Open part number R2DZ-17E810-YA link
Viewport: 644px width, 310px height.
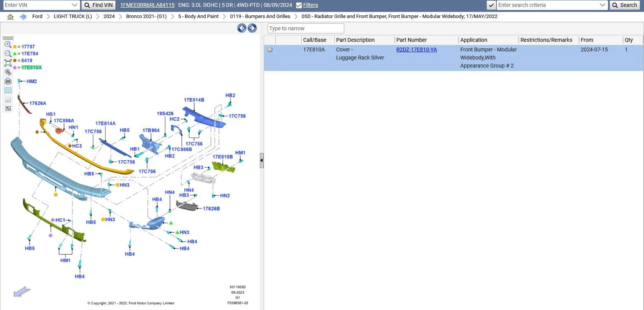tap(416, 49)
